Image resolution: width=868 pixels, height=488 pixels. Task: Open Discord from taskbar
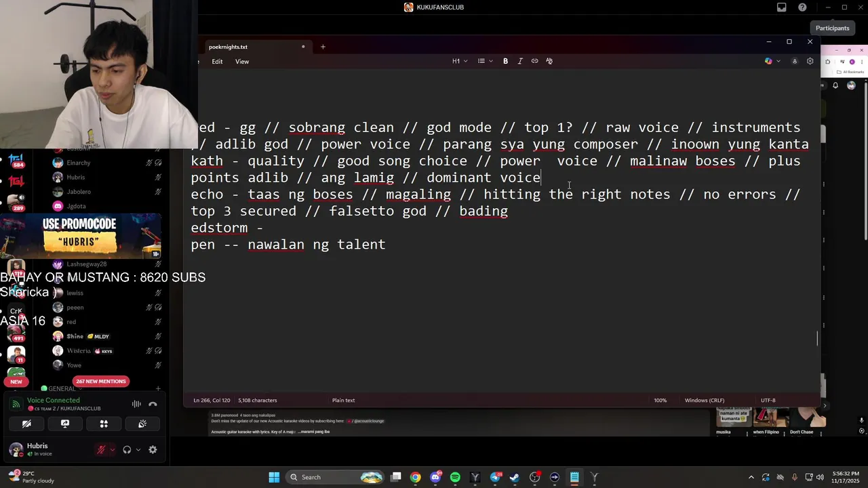[435, 477]
